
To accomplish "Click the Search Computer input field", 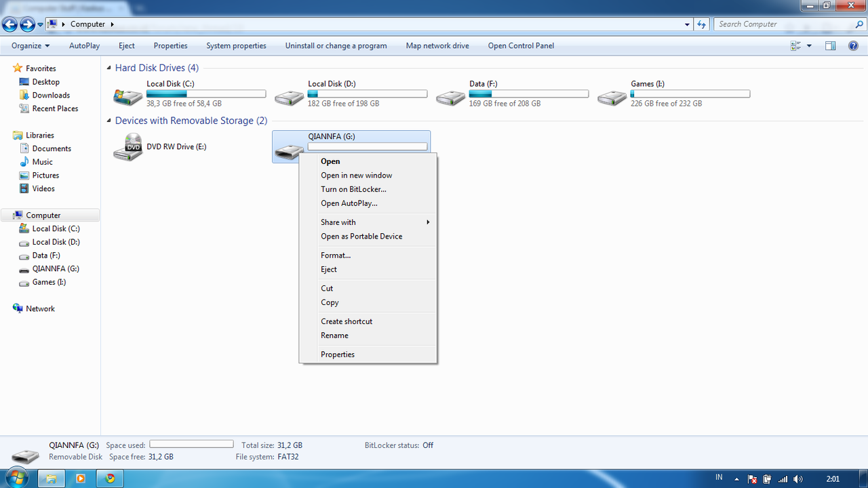I will (x=783, y=24).
